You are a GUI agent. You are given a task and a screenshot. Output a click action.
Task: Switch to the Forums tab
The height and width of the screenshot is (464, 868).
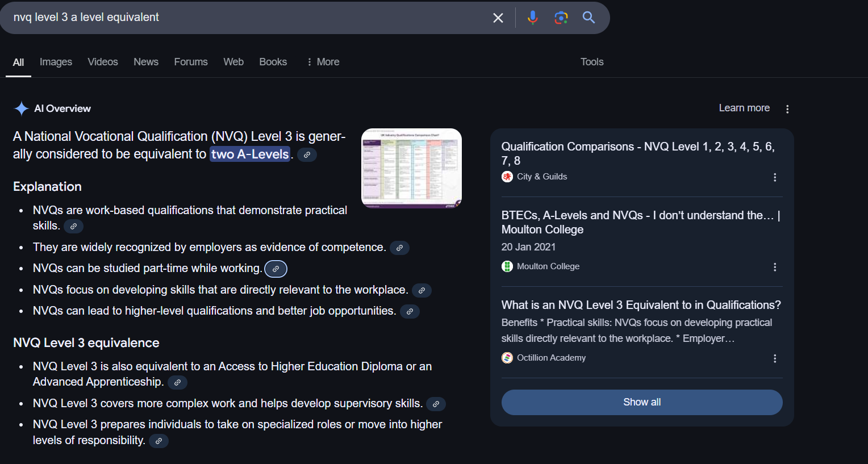[191, 62]
